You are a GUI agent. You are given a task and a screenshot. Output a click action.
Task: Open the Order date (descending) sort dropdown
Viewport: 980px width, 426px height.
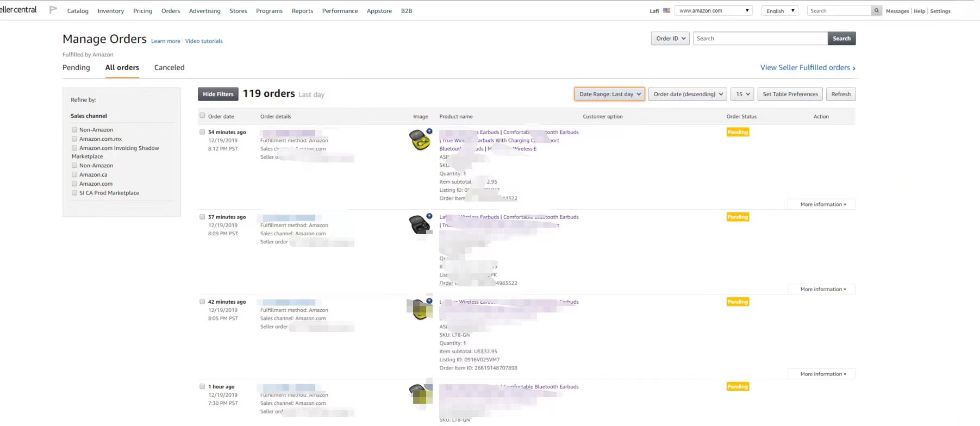point(688,94)
